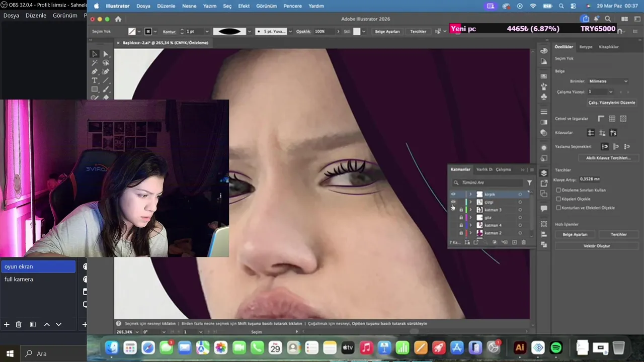Expand the kirpik layer
This screenshot has height=362, width=644.
tap(471, 194)
